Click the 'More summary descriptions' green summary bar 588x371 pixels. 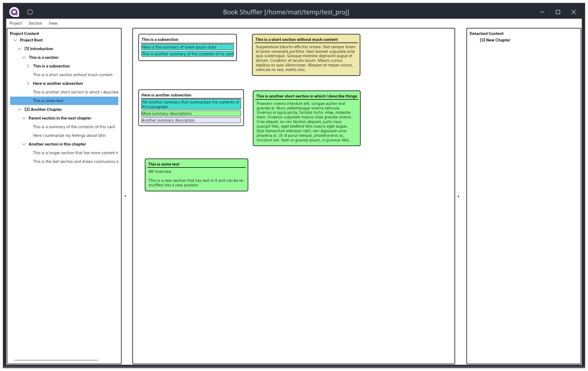(x=191, y=114)
